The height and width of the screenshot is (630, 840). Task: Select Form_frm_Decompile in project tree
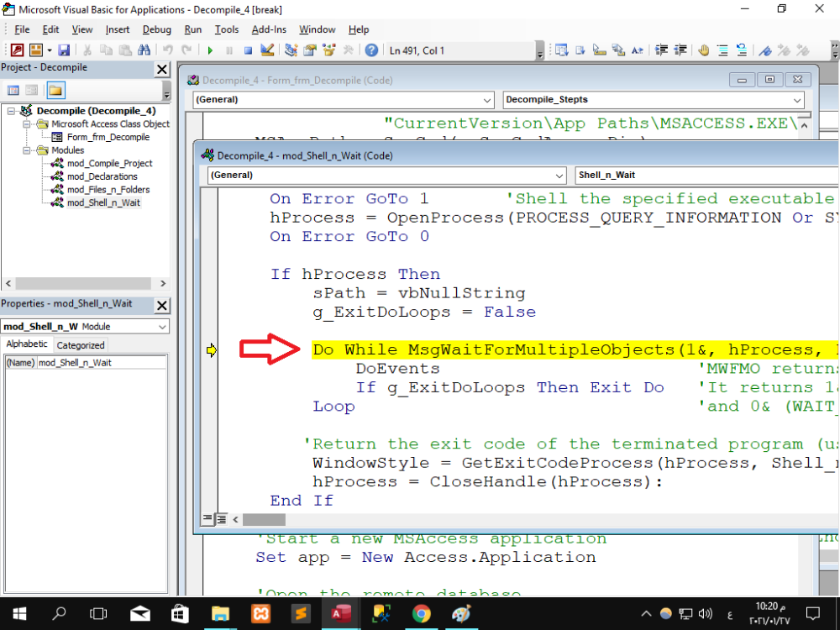108,137
